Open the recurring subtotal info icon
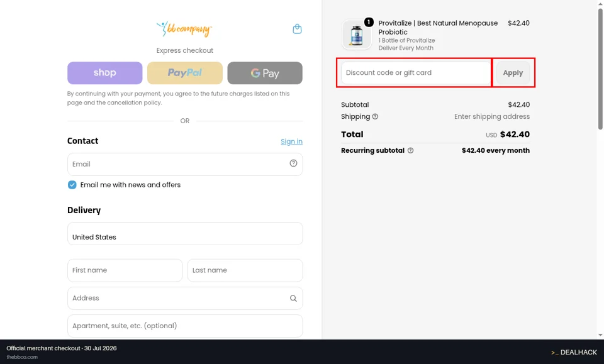Image resolution: width=604 pixels, height=364 pixels. click(x=411, y=150)
